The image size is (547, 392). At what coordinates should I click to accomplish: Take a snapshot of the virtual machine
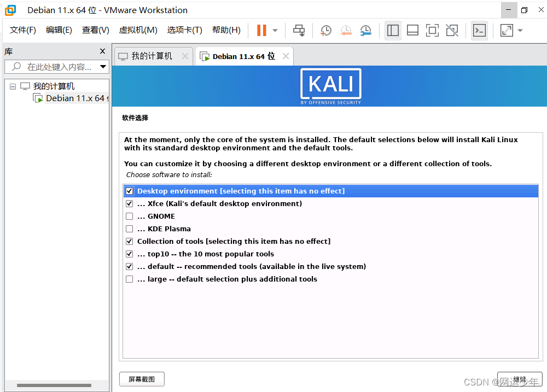pos(326,30)
